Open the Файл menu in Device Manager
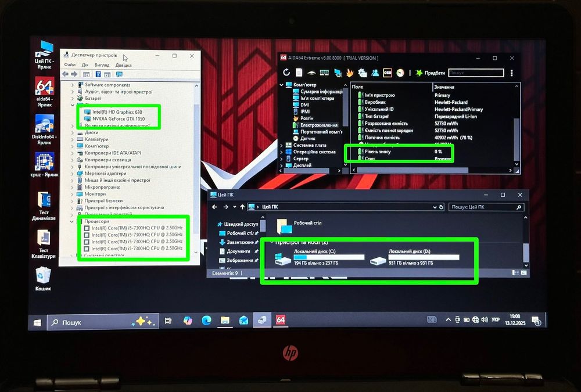 [x=70, y=65]
